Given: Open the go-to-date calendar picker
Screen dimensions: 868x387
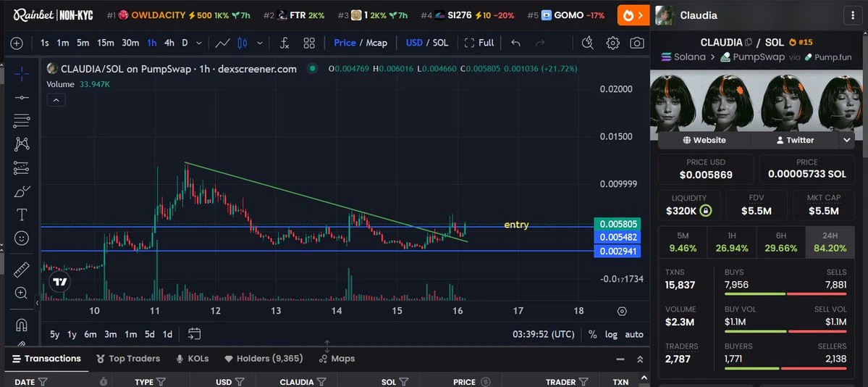Looking at the screenshot, I should coord(194,334).
